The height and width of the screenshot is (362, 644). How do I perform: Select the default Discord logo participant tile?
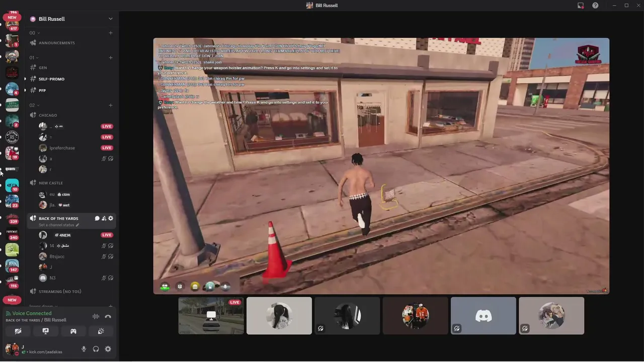click(484, 316)
